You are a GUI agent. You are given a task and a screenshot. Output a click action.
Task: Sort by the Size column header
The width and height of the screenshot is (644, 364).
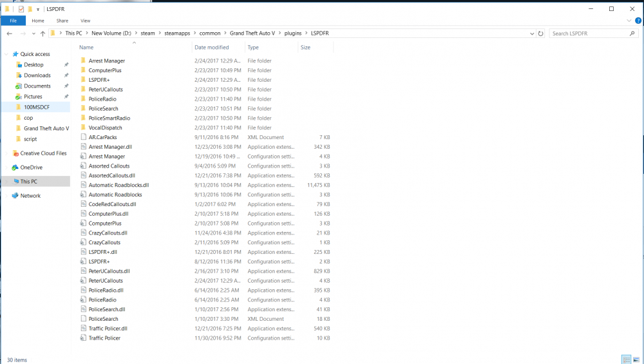(305, 47)
